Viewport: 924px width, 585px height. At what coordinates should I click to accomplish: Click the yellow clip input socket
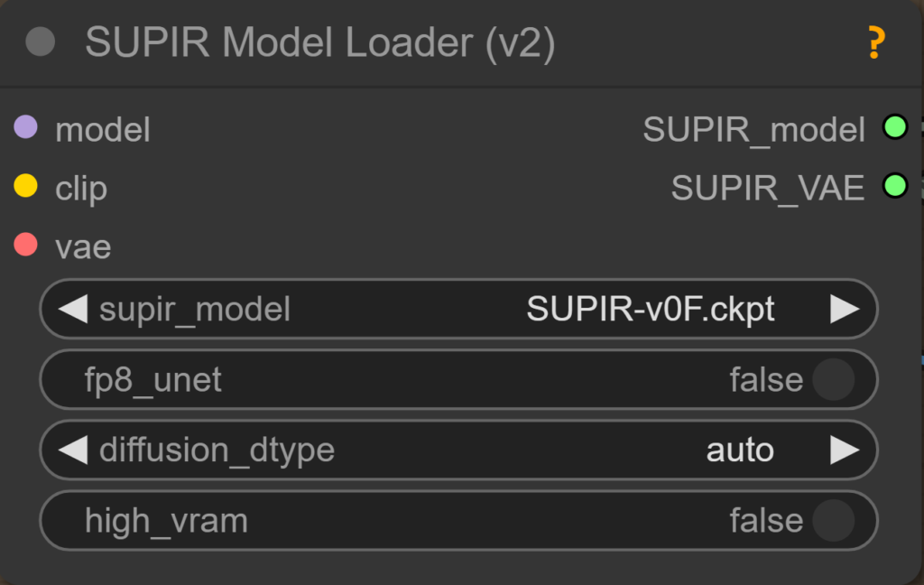click(x=26, y=187)
